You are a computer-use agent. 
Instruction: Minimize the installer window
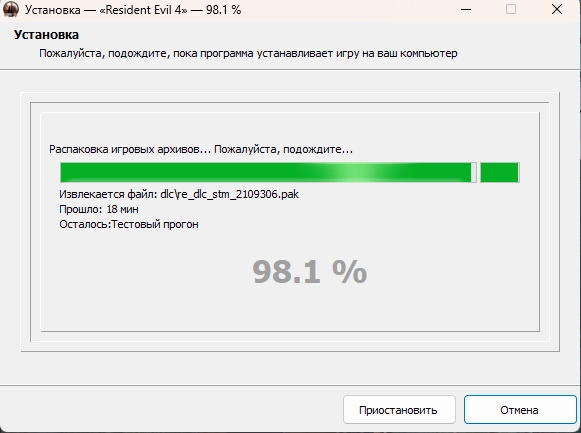(466, 9)
